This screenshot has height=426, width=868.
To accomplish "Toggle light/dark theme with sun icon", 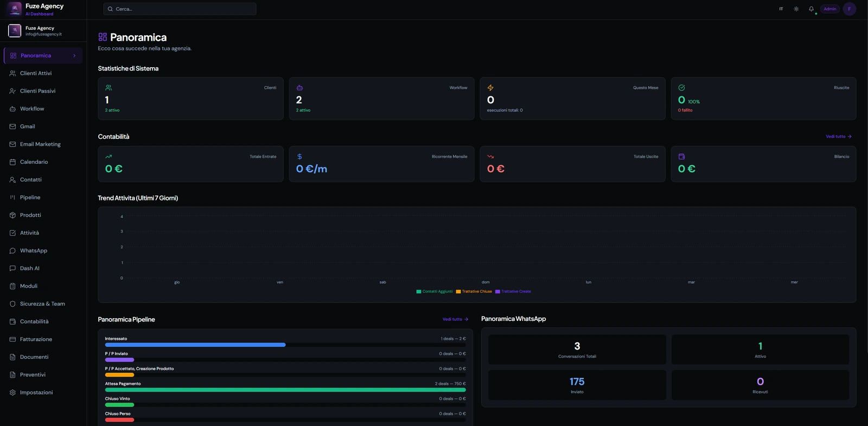I will click(x=796, y=9).
